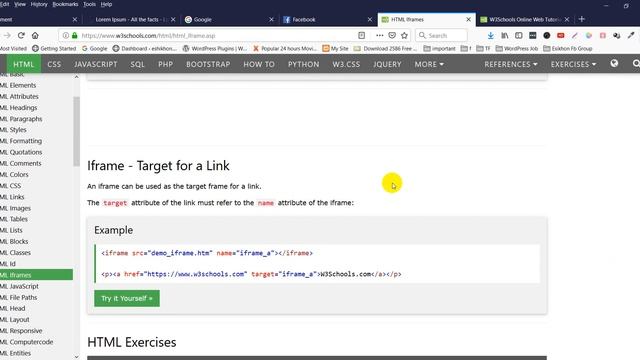The image size is (640, 360).
Task: Open the View menu
Action: tap(20, 4)
